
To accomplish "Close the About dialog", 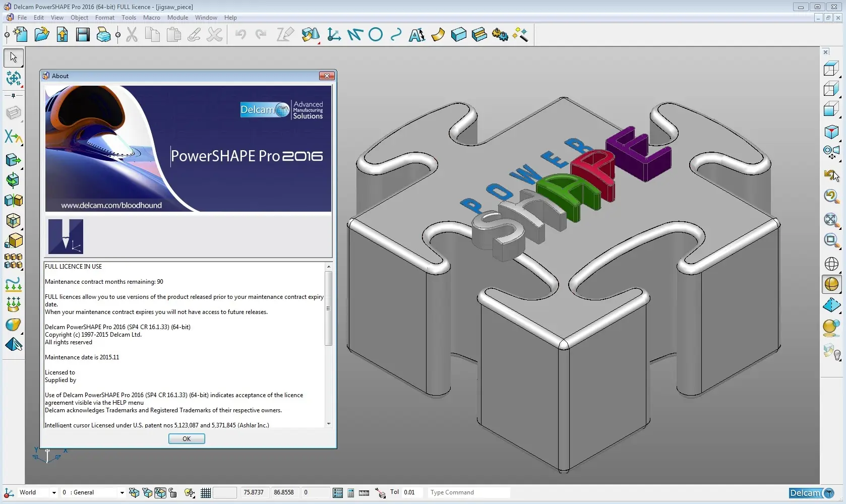I will coord(327,76).
